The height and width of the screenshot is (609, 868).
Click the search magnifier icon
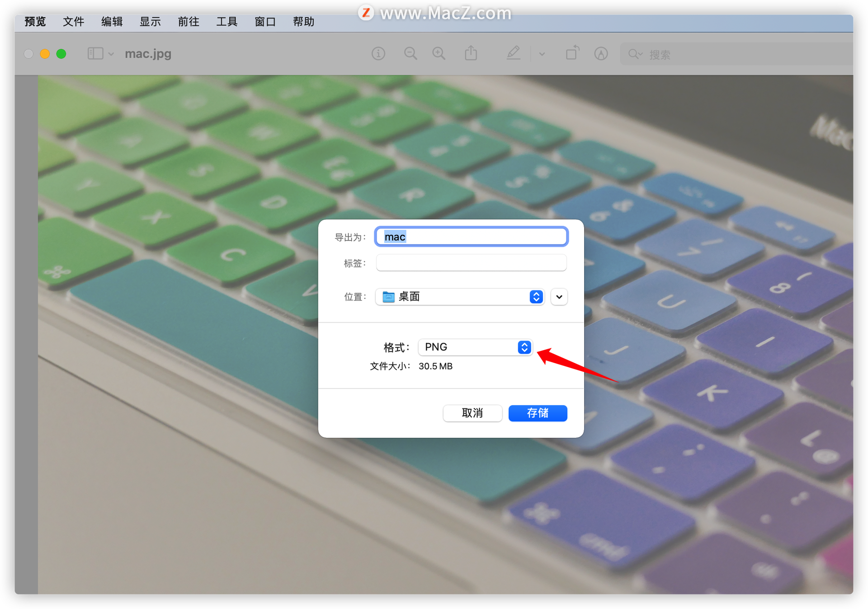click(x=635, y=54)
